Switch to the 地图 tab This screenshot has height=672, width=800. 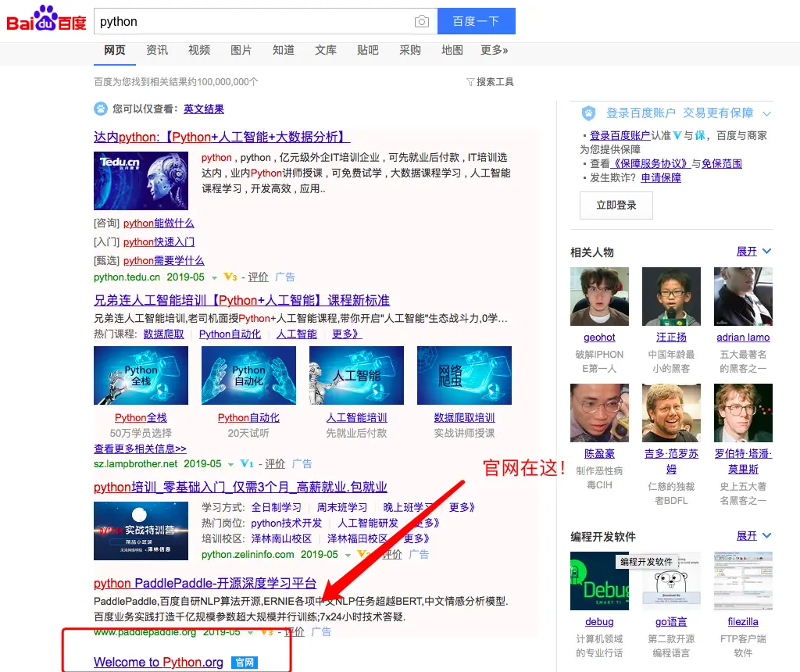click(452, 50)
